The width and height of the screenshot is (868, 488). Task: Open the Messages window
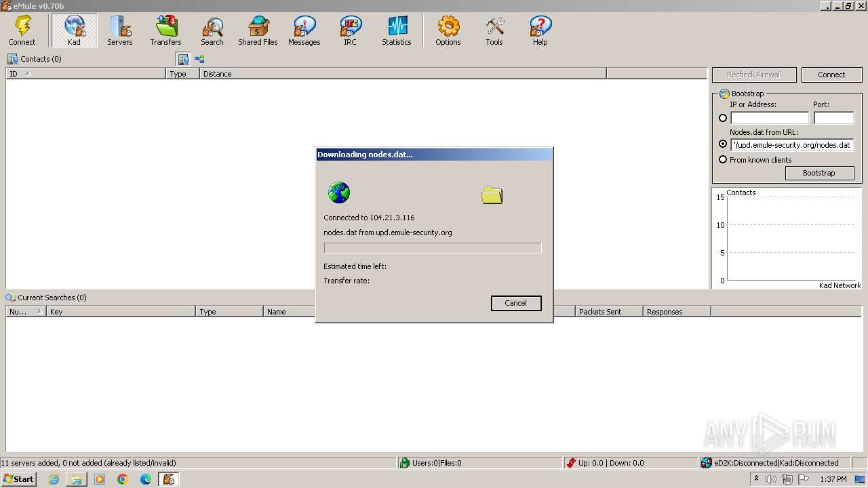[304, 30]
